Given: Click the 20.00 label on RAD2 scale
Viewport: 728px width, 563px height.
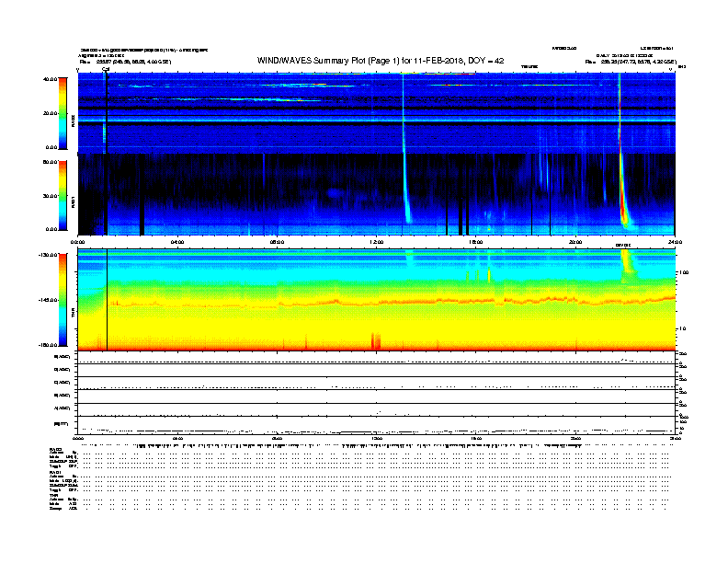Looking at the screenshot, I should pos(51,113).
